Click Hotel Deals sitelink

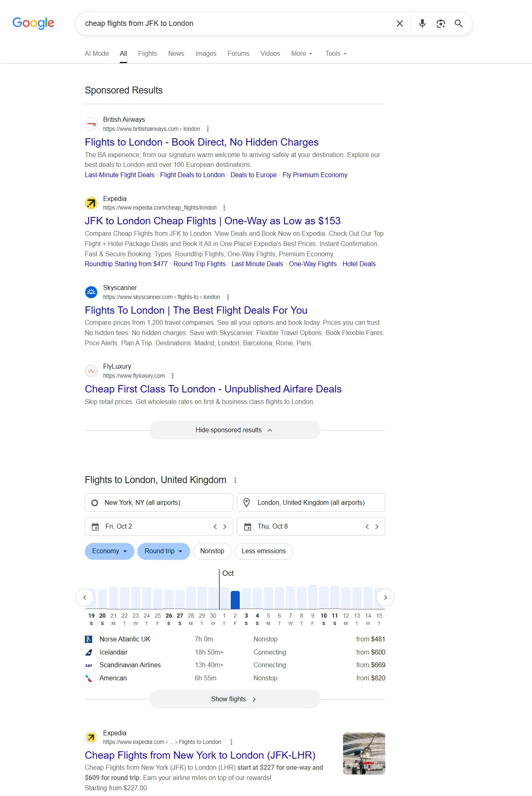point(359,264)
